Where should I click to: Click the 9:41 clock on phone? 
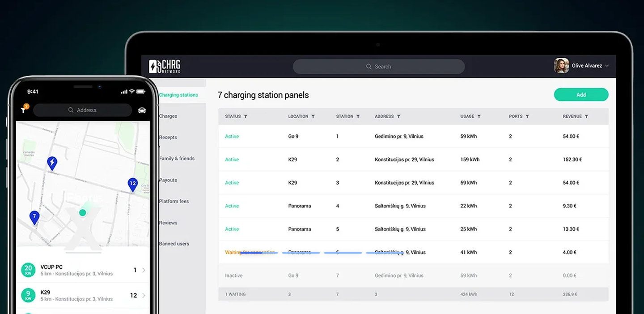coord(33,92)
